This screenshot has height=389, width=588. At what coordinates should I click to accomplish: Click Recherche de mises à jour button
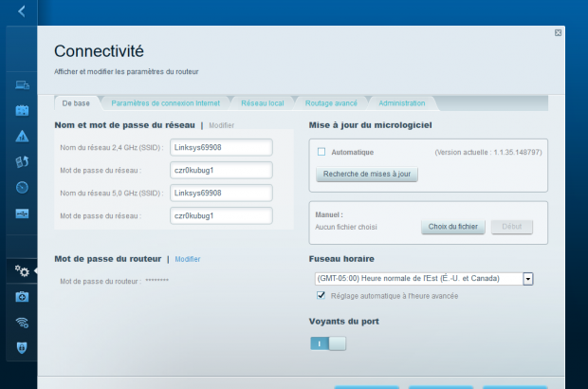[x=366, y=175]
